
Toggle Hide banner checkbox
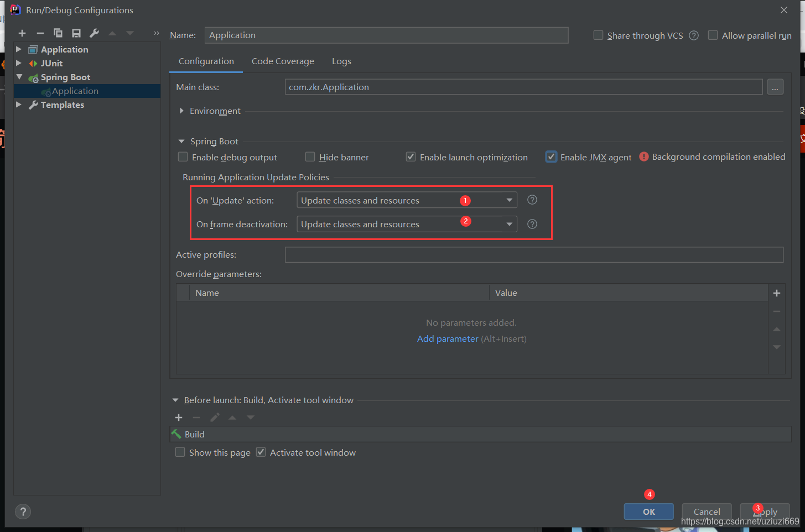tap(310, 157)
